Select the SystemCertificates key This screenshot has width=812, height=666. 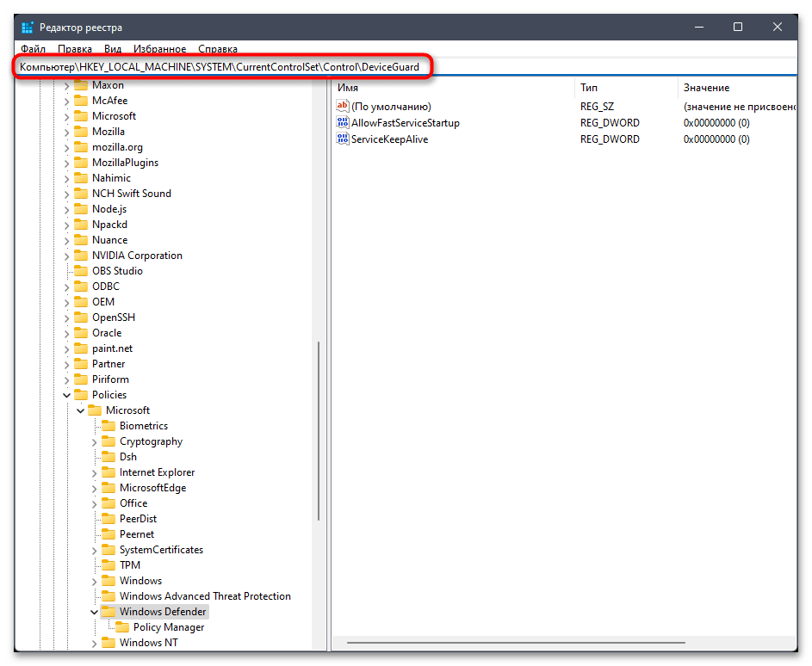[x=161, y=550]
